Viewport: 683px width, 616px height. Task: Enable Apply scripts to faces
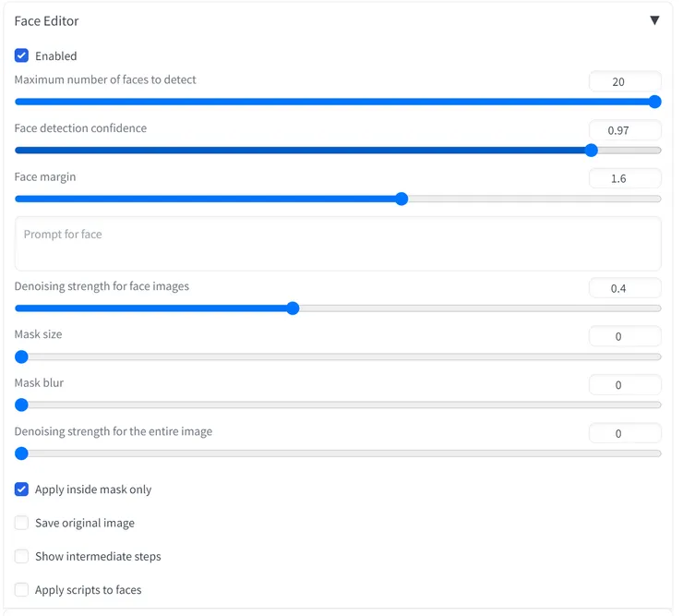[x=22, y=590]
